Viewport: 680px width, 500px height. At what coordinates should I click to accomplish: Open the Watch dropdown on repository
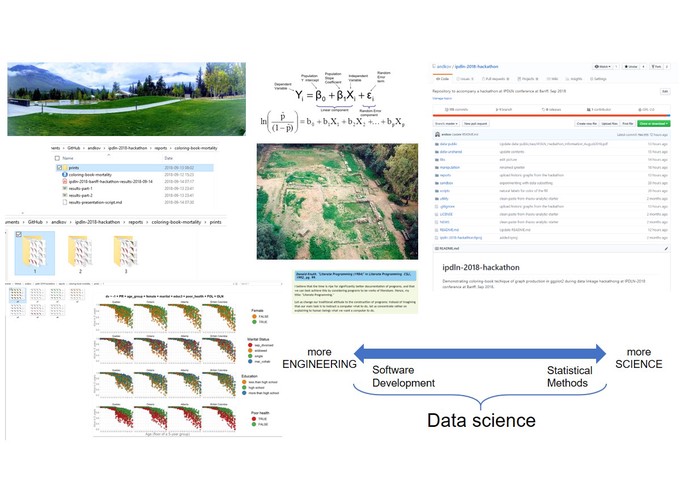coord(602,65)
